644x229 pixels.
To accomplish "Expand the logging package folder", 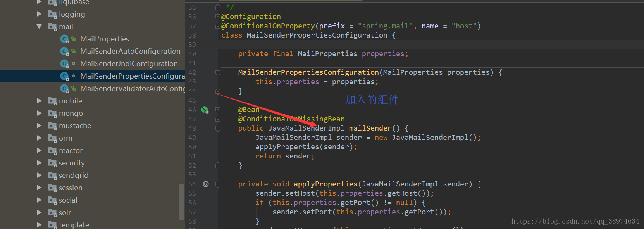I will pyautogui.click(x=39, y=14).
